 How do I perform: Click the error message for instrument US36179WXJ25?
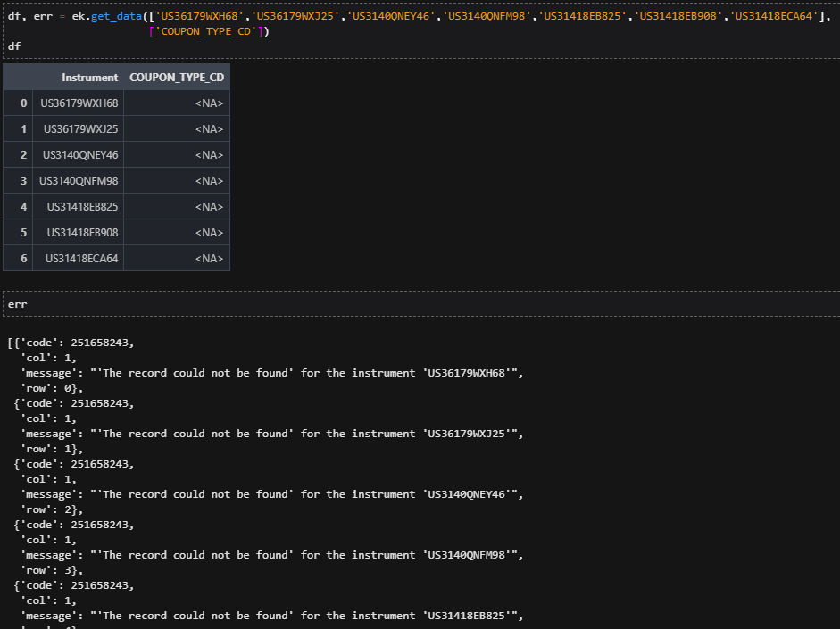[271, 434]
